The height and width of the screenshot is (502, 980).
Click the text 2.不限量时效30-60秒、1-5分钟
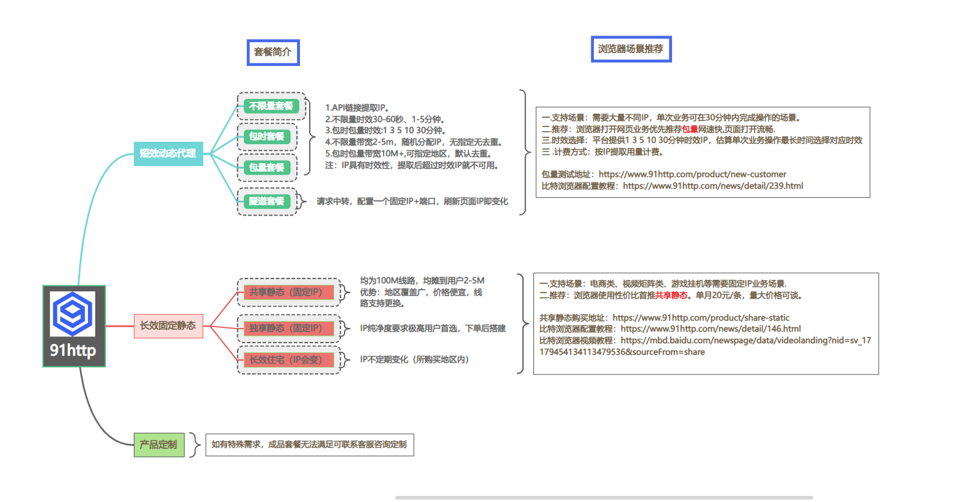tap(386, 120)
